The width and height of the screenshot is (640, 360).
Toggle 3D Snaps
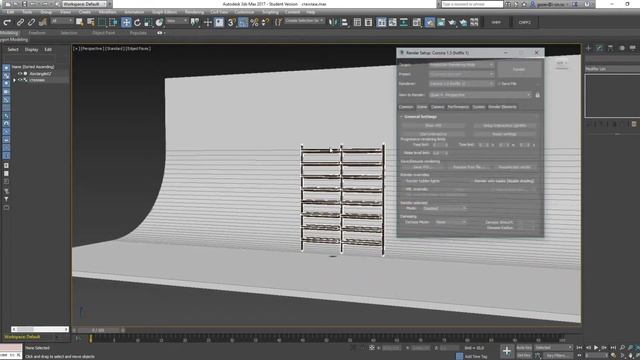pos(231,22)
